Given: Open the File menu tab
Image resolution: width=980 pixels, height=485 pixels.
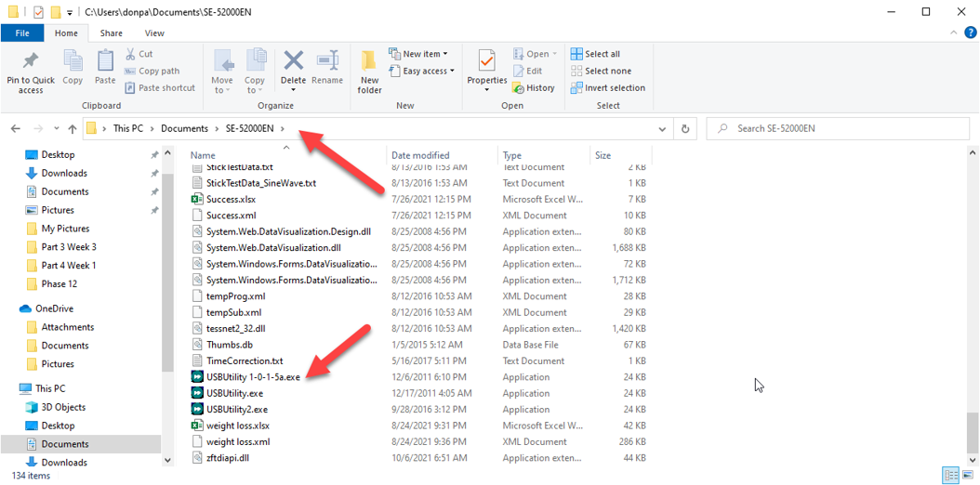Looking at the screenshot, I should pos(21,33).
